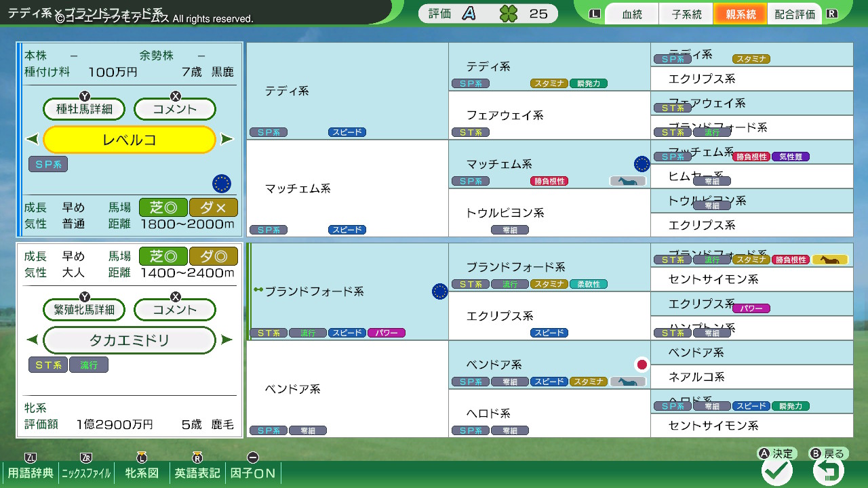Click the yellow レベルコ name bar

[130, 140]
